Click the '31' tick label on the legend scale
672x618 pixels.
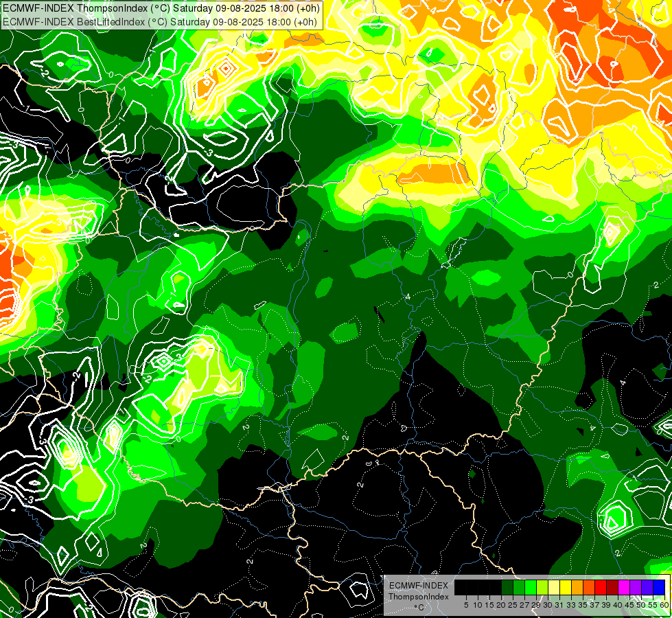(x=559, y=605)
